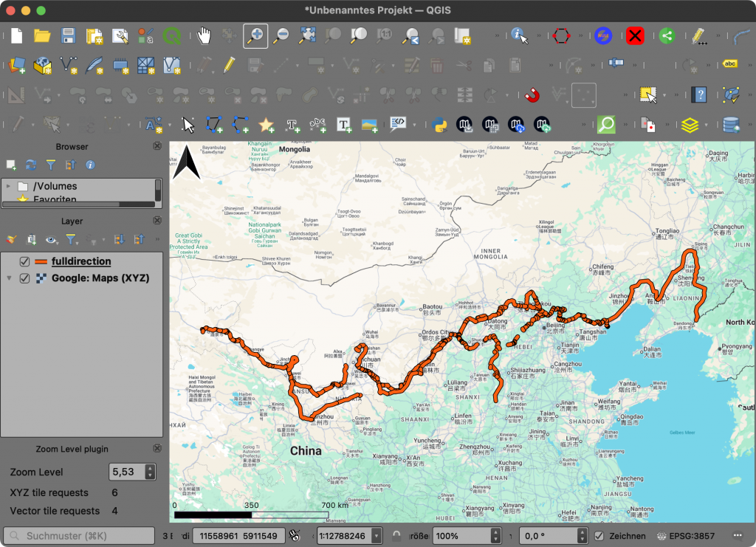Image resolution: width=756 pixels, height=547 pixels.
Task: Create a new GeoPackage layer
Action: click(x=42, y=65)
